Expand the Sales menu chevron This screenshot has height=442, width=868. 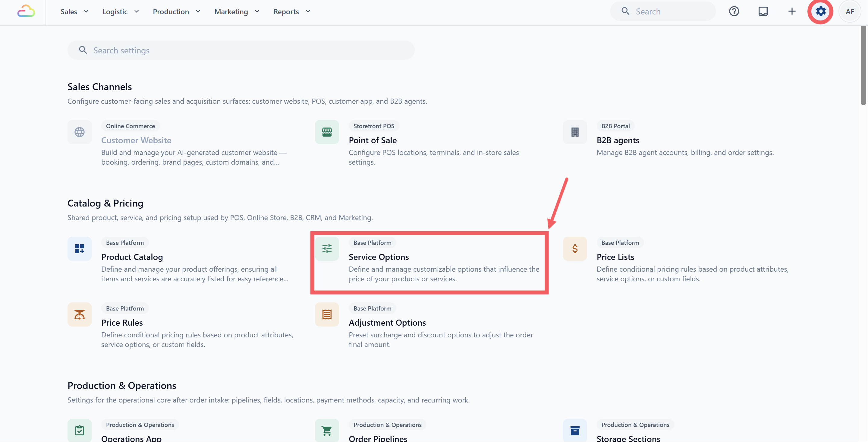click(x=86, y=11)
